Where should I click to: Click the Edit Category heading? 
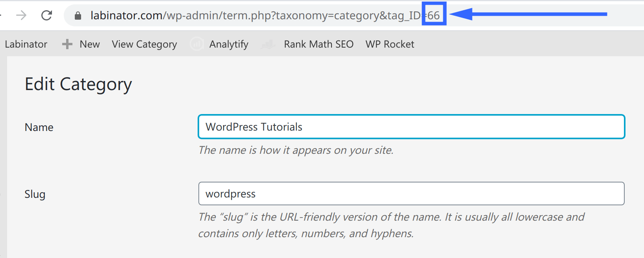(x=78, y=85)
